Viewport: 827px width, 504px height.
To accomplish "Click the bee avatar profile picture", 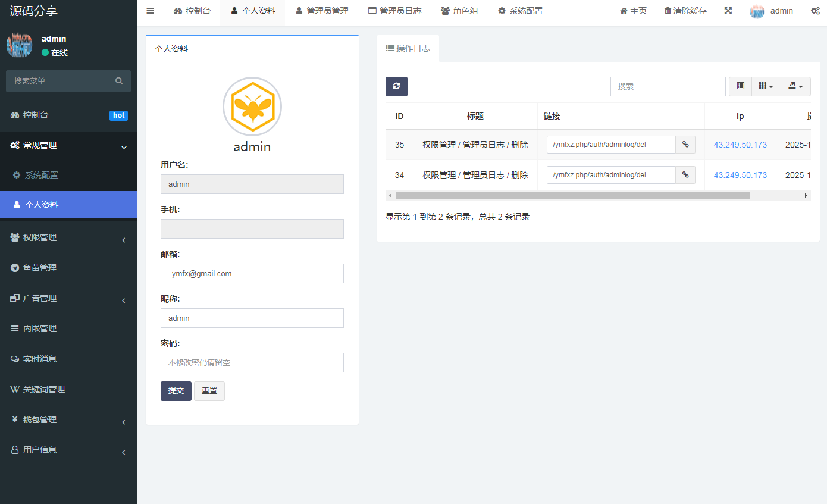I will (252, 107).
